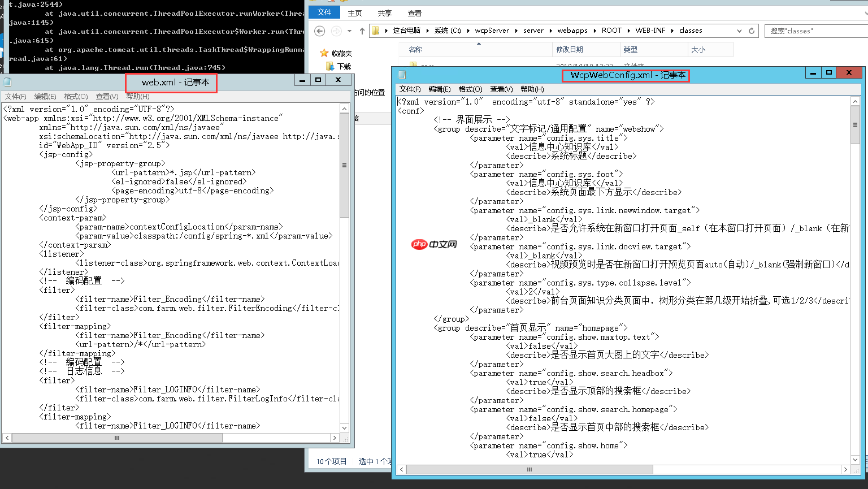Click the web.xml notepad title icon

(x=7, y=82)
